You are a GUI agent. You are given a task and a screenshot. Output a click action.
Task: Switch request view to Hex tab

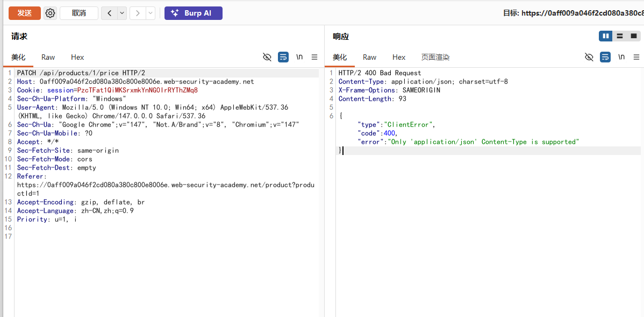click(x=77, y=57)
